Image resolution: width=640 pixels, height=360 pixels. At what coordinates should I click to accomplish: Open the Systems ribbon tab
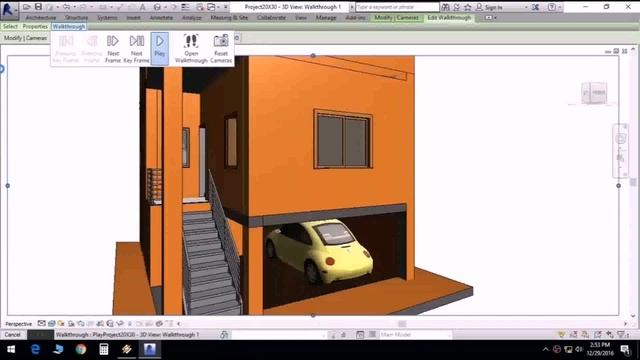[107, 18]
